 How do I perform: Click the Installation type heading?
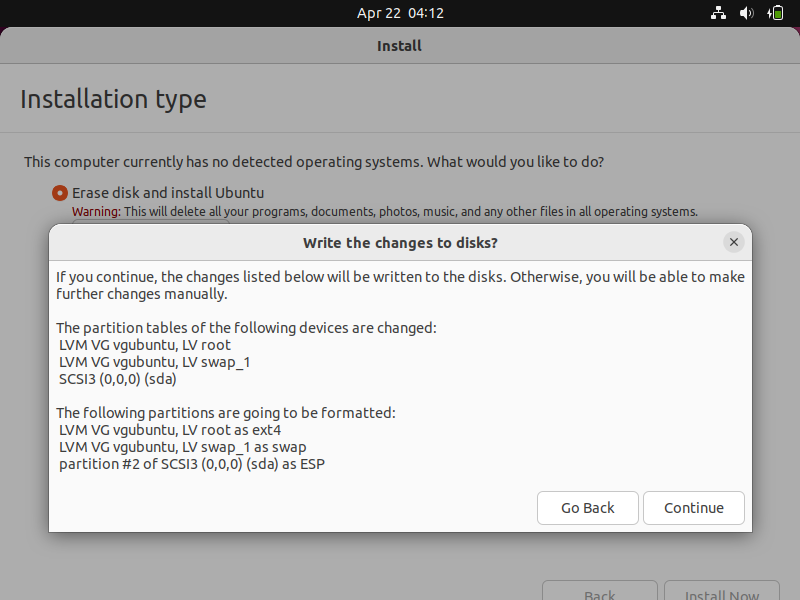click(113, 99)
